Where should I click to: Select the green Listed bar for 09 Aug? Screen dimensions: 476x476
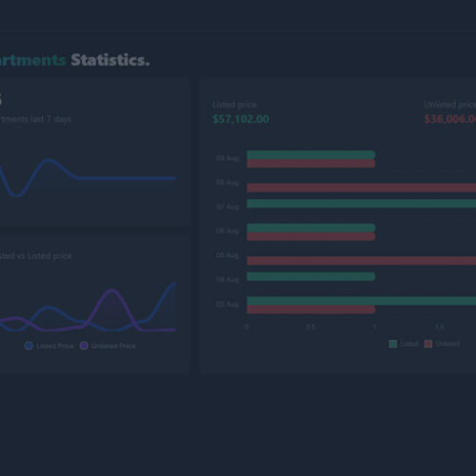311,155
